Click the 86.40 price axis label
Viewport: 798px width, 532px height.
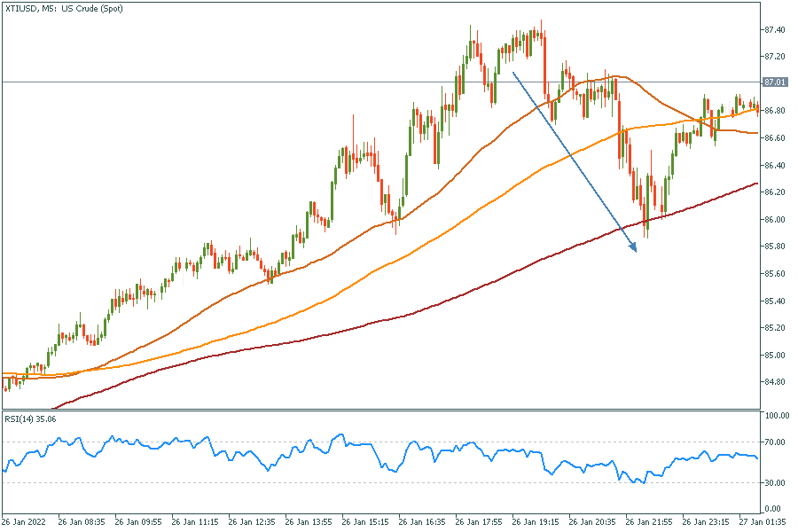click(775, 166)
